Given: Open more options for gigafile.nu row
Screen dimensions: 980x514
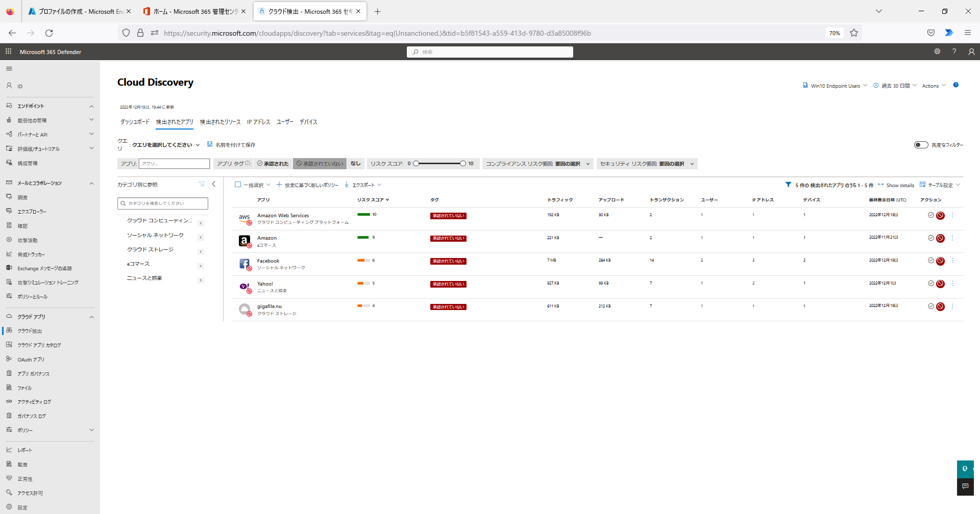Looking at the screenshot, I should [x=952, y=306].
